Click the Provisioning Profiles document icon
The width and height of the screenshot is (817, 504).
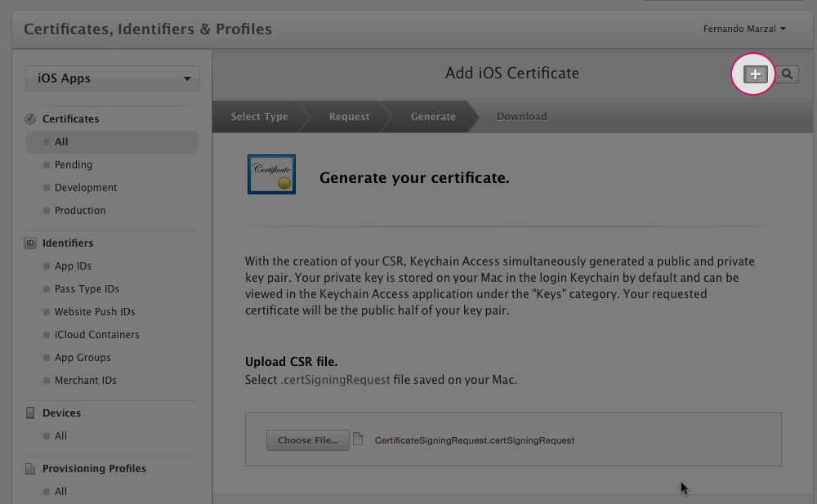[x=30, y=469]
